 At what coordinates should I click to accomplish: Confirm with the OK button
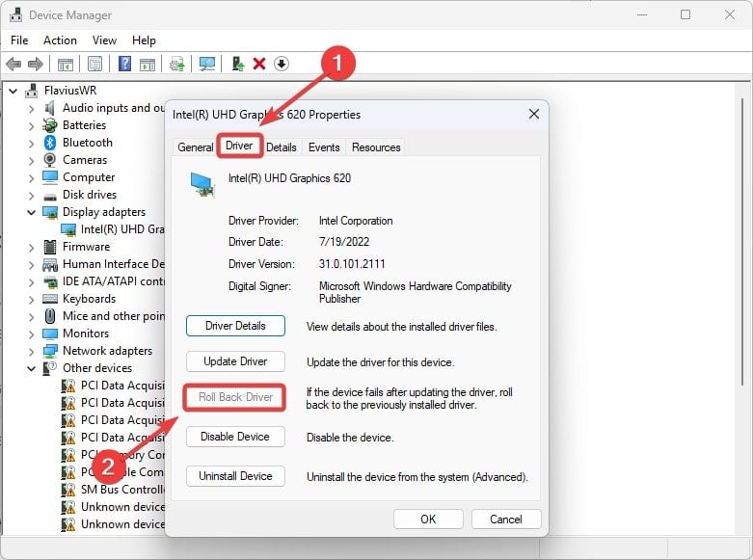click(428, 520)
